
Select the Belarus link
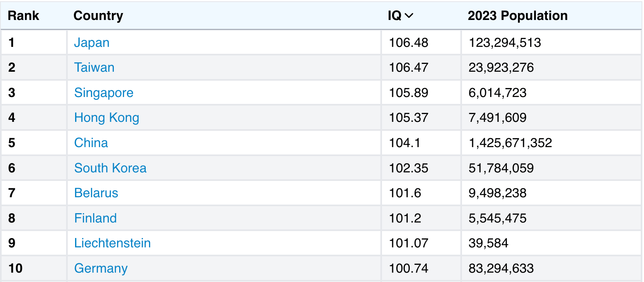coord(96,193)
